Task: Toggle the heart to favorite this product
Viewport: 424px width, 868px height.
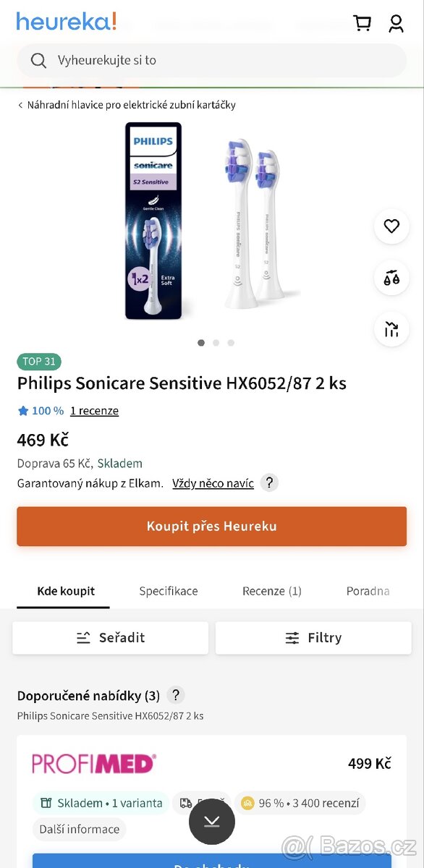Action: tap(391, 226)
